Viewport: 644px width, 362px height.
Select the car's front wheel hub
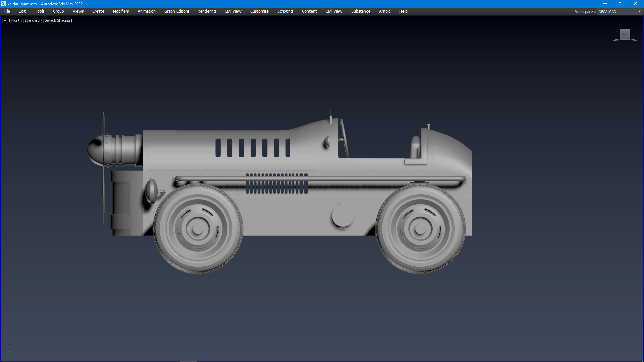coord(198,229)
